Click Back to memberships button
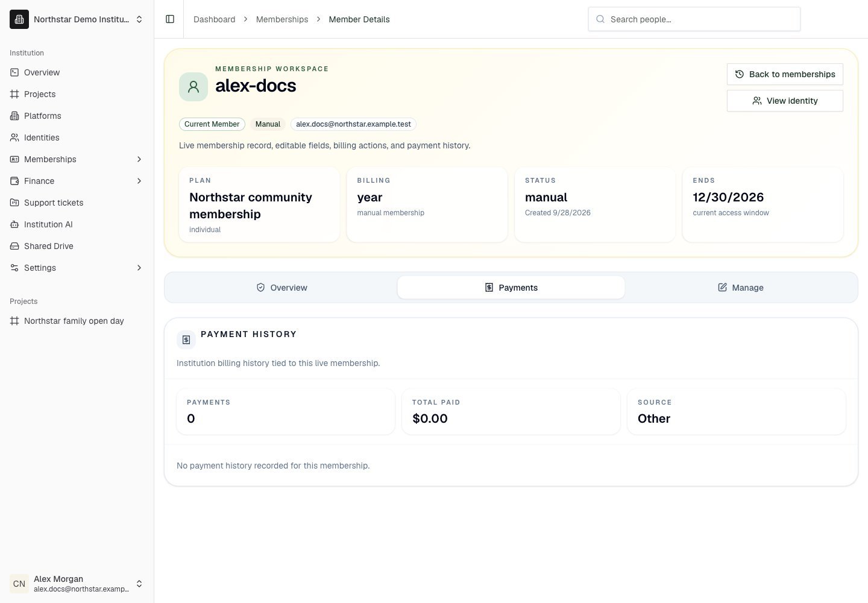The width and height of the screenshot is (868, 603). coord(785,74)
